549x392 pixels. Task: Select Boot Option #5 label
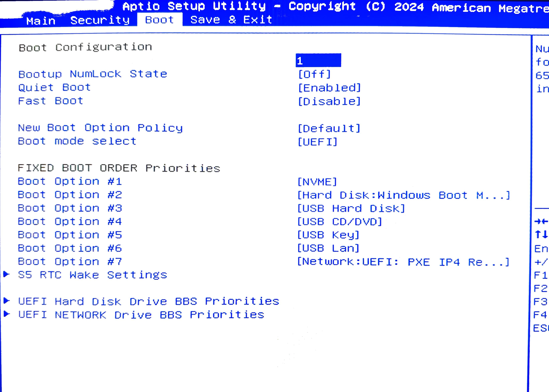(70, 235)
